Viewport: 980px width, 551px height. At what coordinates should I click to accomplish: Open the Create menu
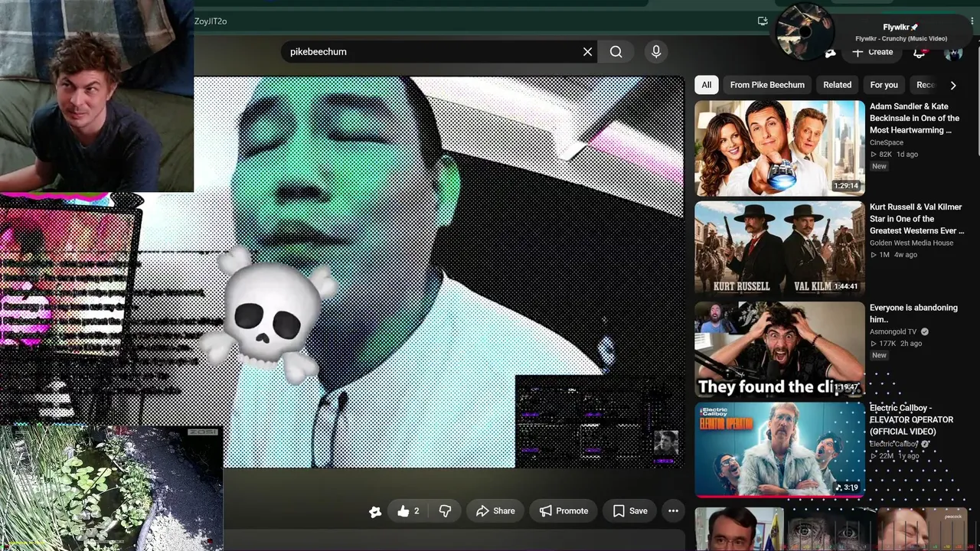(872, 52)
